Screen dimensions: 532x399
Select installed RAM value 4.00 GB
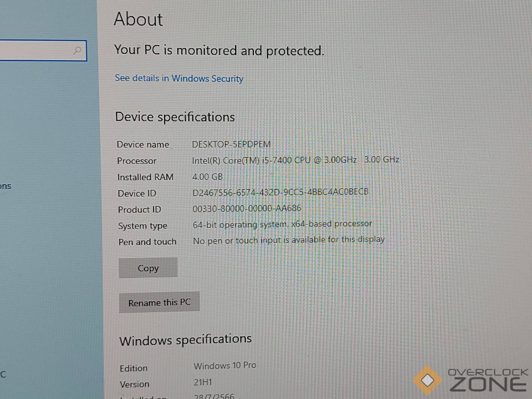207,177
